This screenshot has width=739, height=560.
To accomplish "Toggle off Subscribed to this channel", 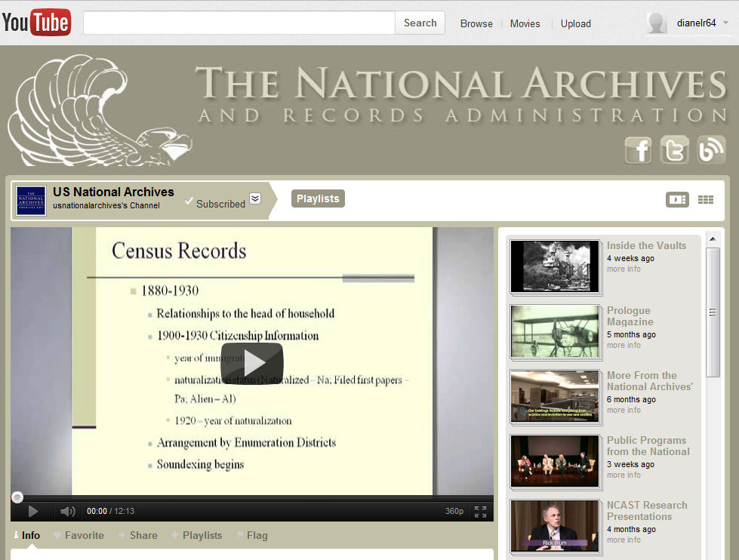I will tap(217, 203).
